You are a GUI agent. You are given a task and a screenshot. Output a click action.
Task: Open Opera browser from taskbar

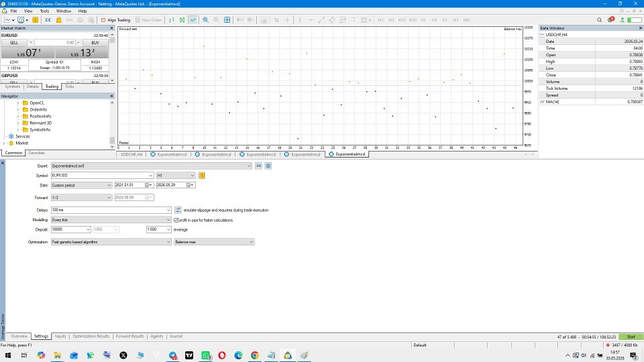[222, 355]
